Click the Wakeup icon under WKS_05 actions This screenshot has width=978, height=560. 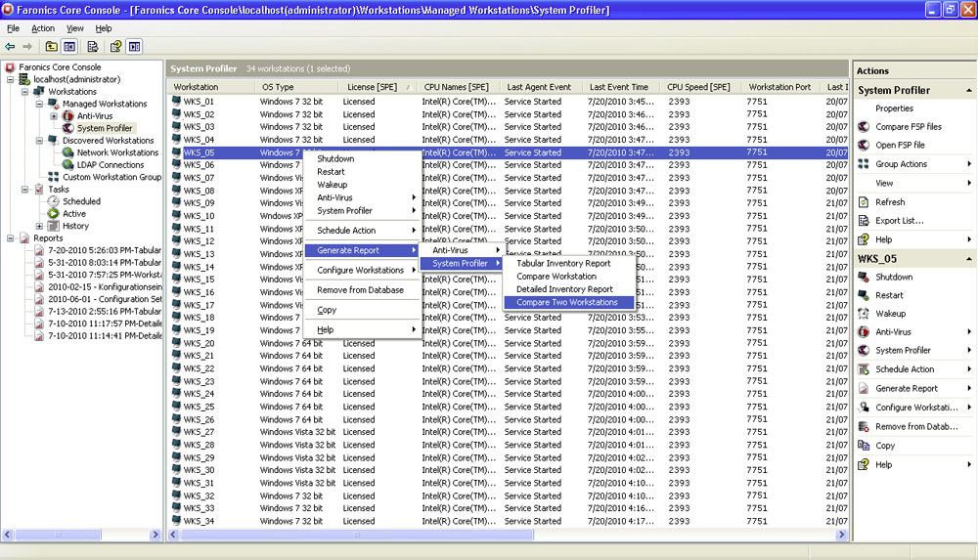[864, 313]
